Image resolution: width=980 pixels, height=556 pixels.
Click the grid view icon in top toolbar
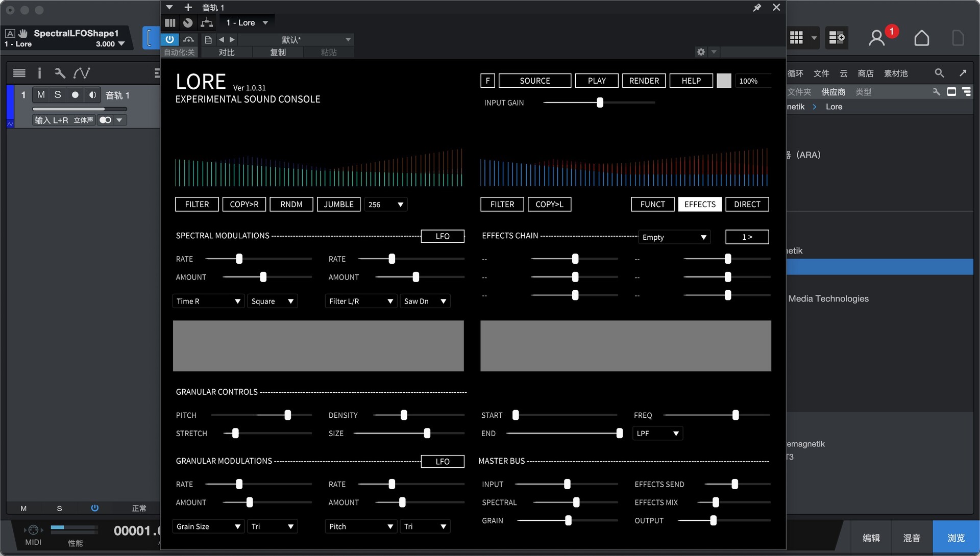coord(796,37)
